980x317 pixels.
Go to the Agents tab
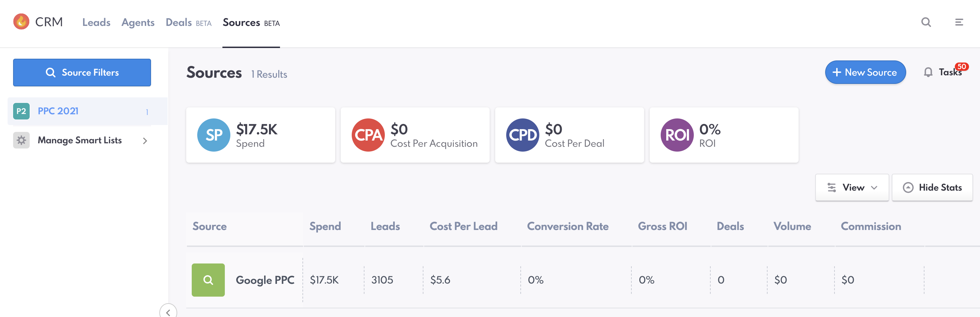(138, 22)
